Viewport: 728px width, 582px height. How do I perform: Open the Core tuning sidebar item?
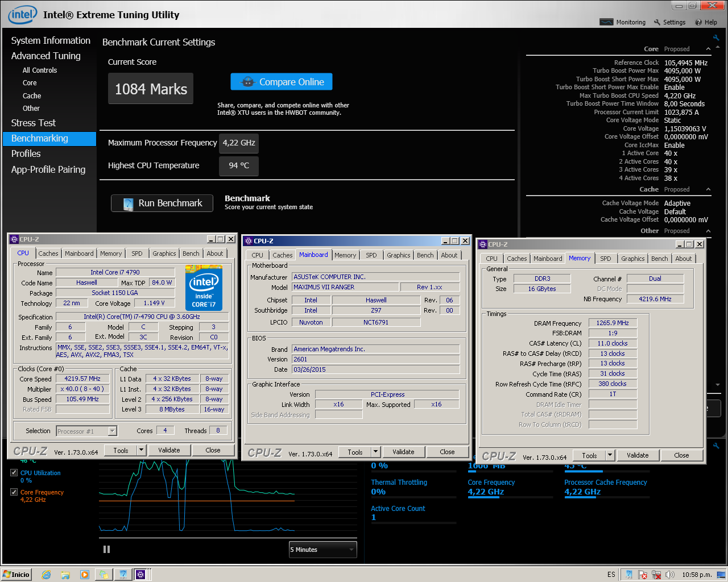pyautogui.click(x=30, y=83)
